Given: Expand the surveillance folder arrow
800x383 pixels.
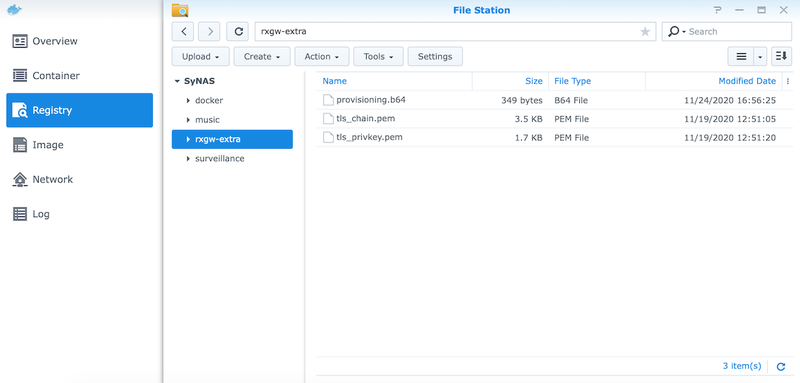Looking at the screenshot, I should [188, 159].
